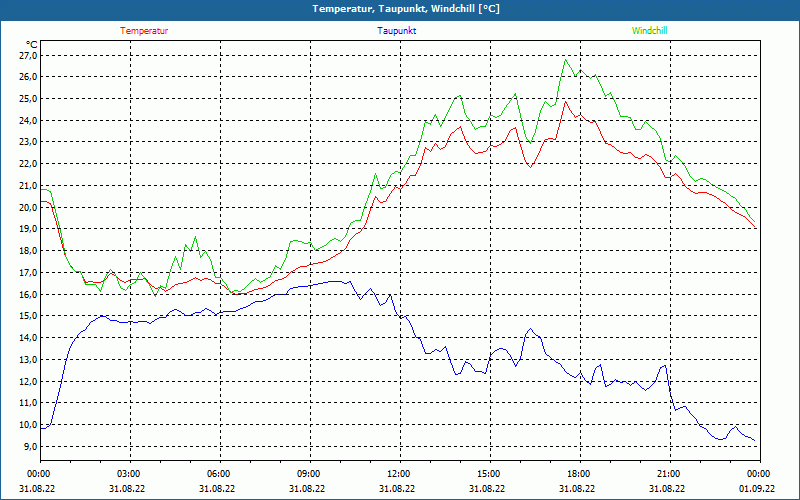Click the '13,0' y-axis value
Screen dimensions: 800x500
pos(28,359)
